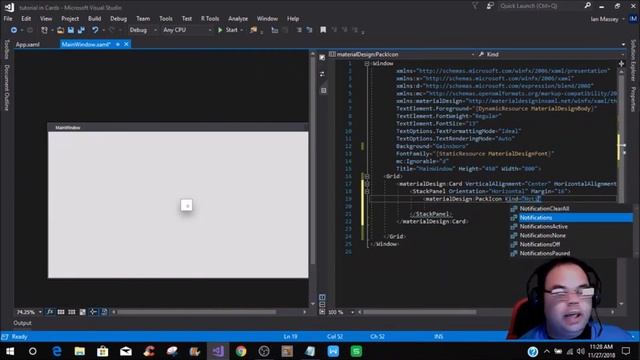Open the Edit menu
Image resolution: width=640 pixels, height=360 pixels.
[x=26, y=19]
